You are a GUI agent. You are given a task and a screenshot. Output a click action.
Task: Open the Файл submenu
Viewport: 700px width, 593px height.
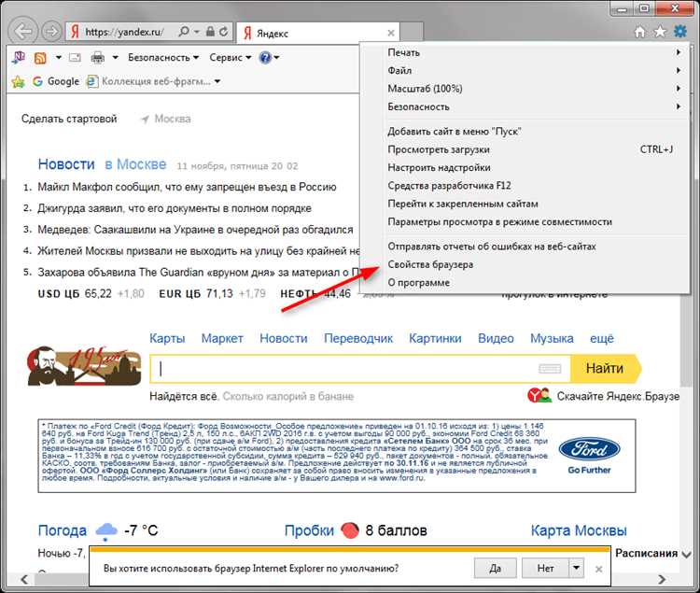[x=525, y=71]
